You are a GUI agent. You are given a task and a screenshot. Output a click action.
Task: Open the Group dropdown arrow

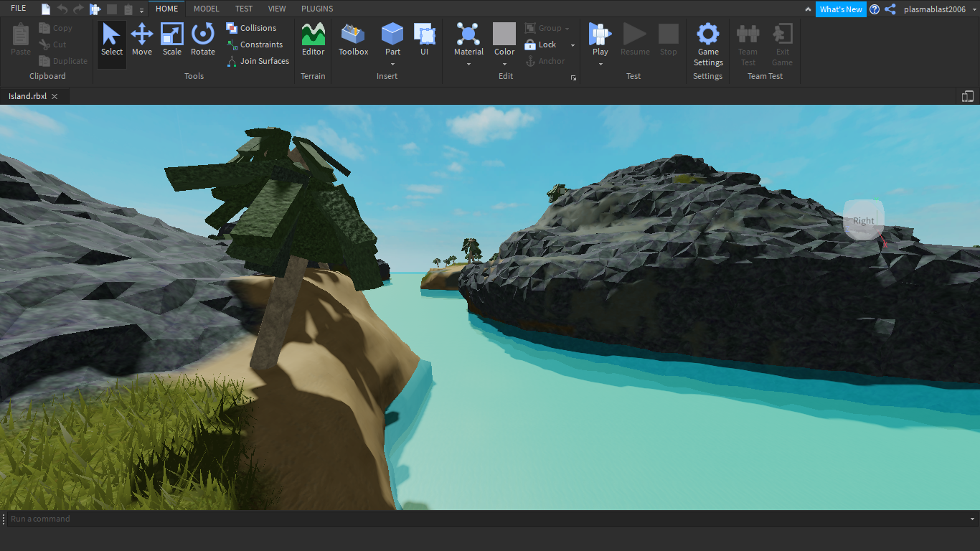click(x=567, y=29)
